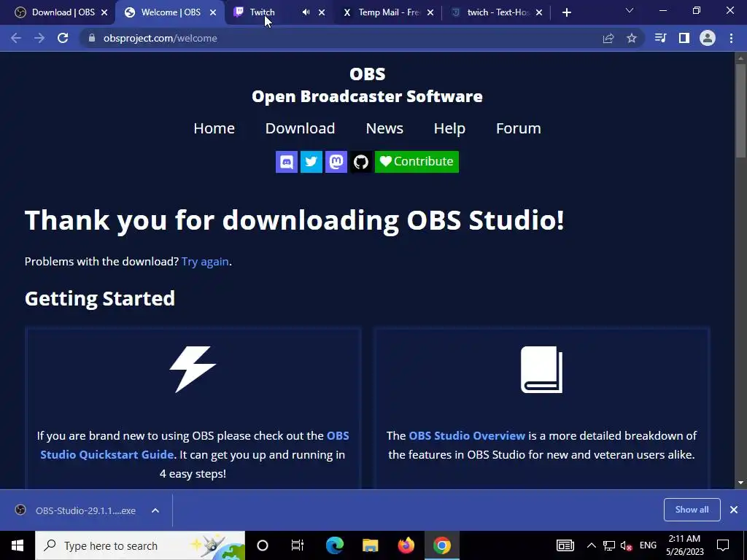Open a new browser tab
747x560 pixels.
tap(566, 12)
